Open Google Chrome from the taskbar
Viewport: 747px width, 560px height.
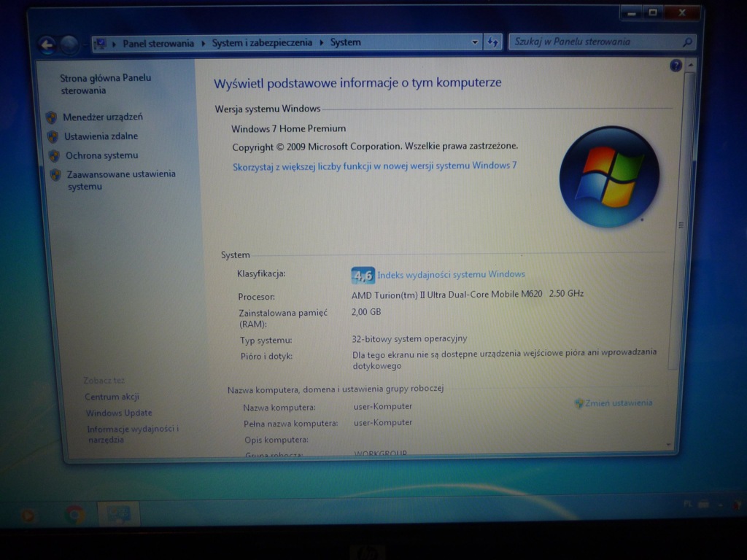point(75,515)
